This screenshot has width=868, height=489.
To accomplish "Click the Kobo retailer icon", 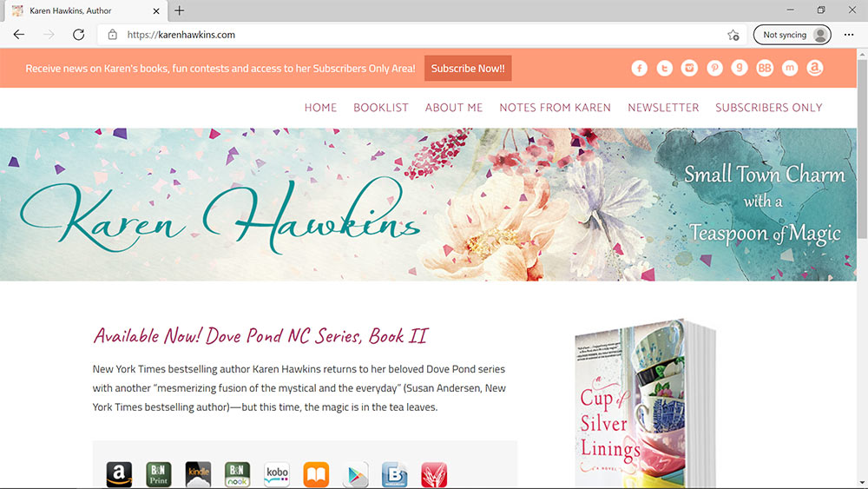I will click(x=277, y=474).
